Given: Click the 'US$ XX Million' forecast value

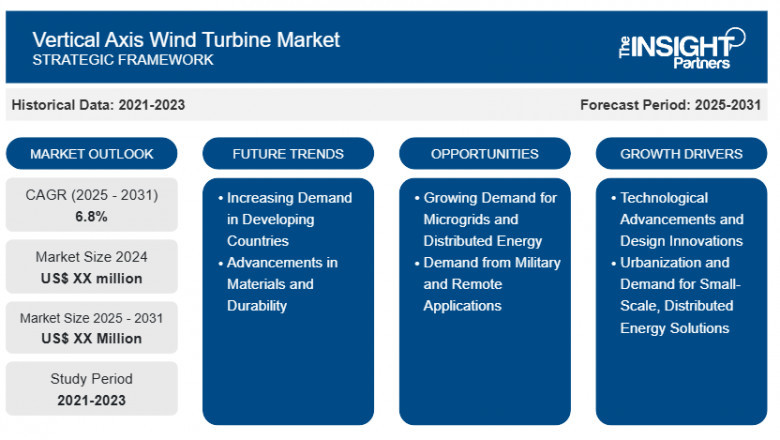Looking at the screenshot, I should (x=92, y=339).
